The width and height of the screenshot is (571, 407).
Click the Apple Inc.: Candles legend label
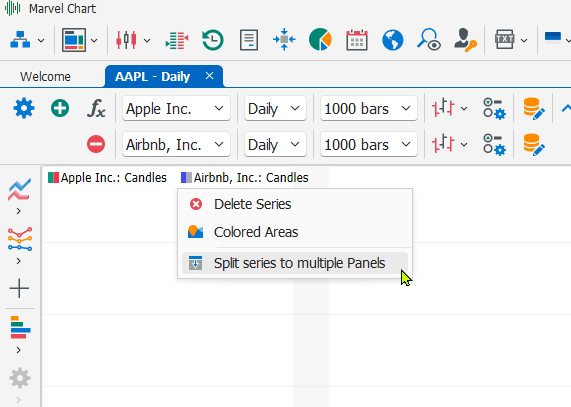point(114,178)
